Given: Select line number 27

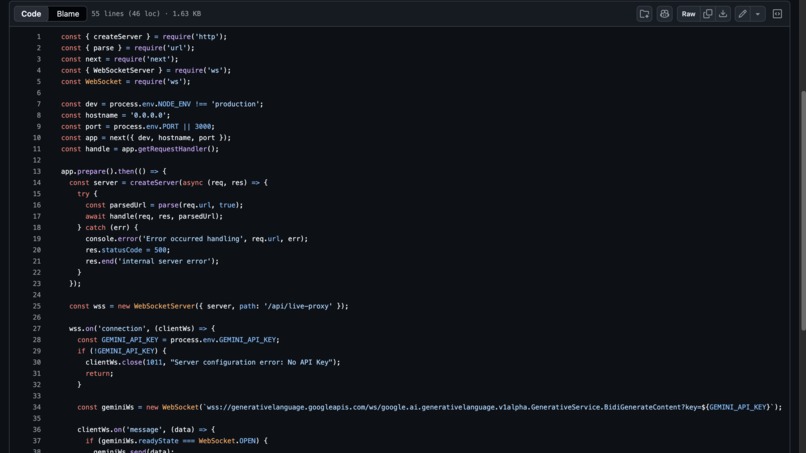Looking at the screenshot, I should click(x=36, y=329).
